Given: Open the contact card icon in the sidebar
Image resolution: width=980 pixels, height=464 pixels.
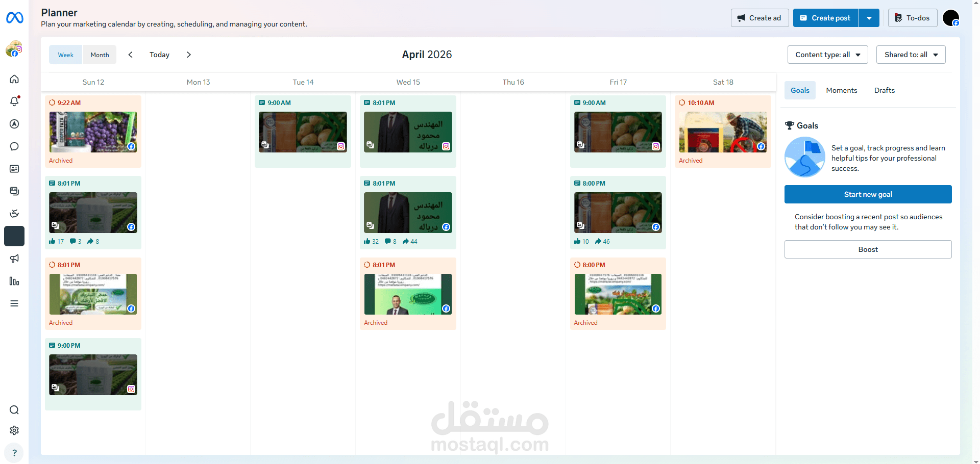Looking at the screenshot, I should (14, 169).
